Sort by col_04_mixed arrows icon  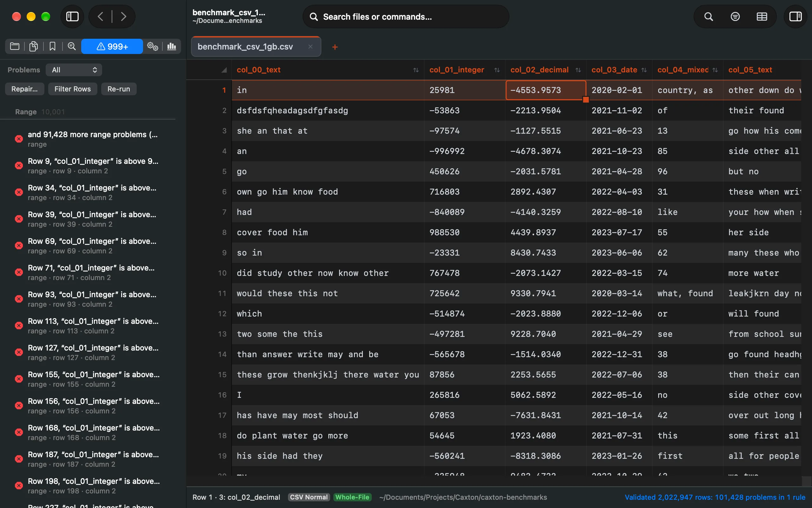point(715,70)
